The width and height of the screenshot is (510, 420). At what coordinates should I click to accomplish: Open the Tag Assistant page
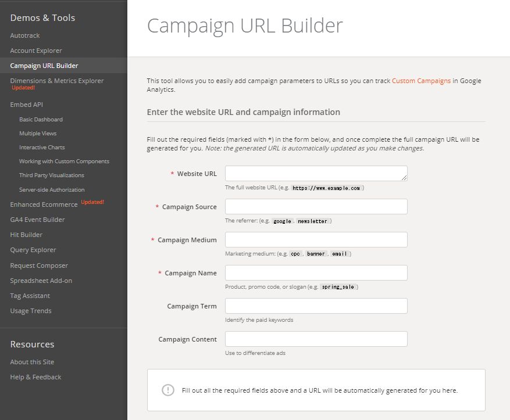[x=30, y=296]
